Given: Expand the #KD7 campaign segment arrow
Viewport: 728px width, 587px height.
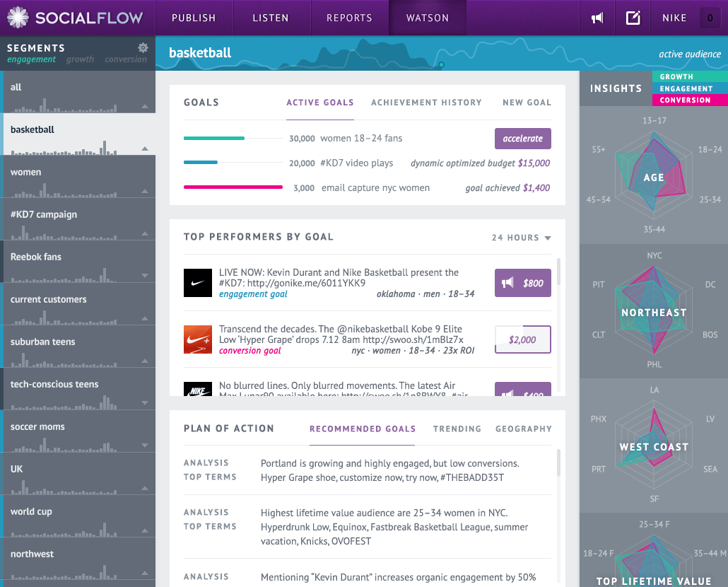Looking at the screenshot, I should tap(145, 233).
